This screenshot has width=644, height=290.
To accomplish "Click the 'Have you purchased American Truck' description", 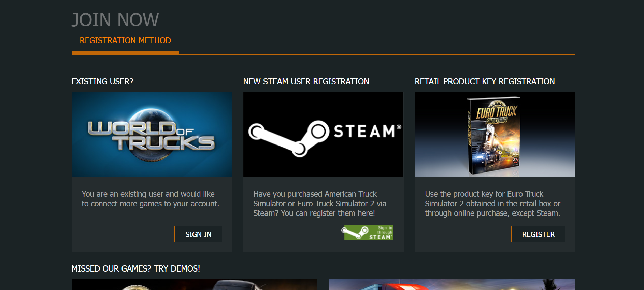I will coord(320,204).
